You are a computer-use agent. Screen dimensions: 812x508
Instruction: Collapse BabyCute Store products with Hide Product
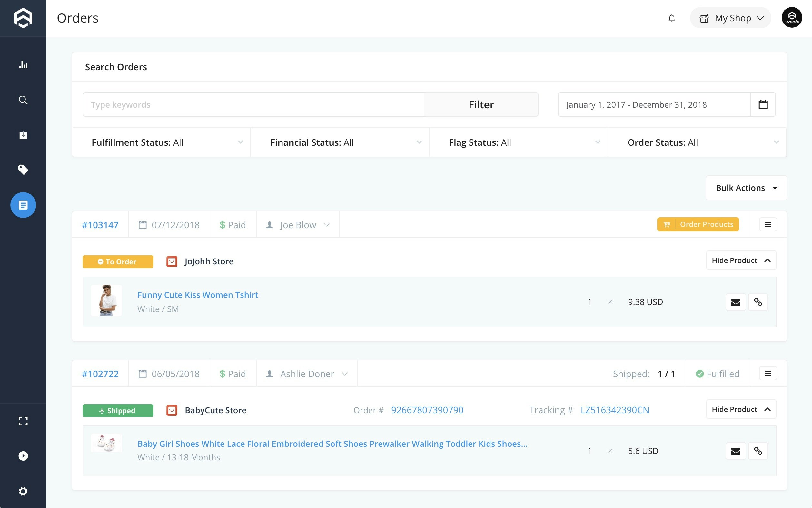(x=741, y=409)
